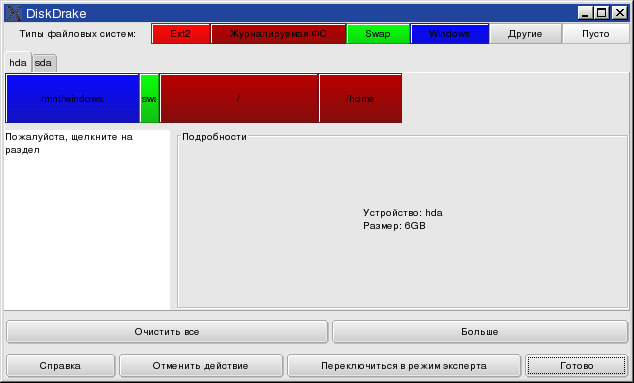634x383 pixels.
Task: Click the Размер: 6GB detail text
Action: coord(394,226)
